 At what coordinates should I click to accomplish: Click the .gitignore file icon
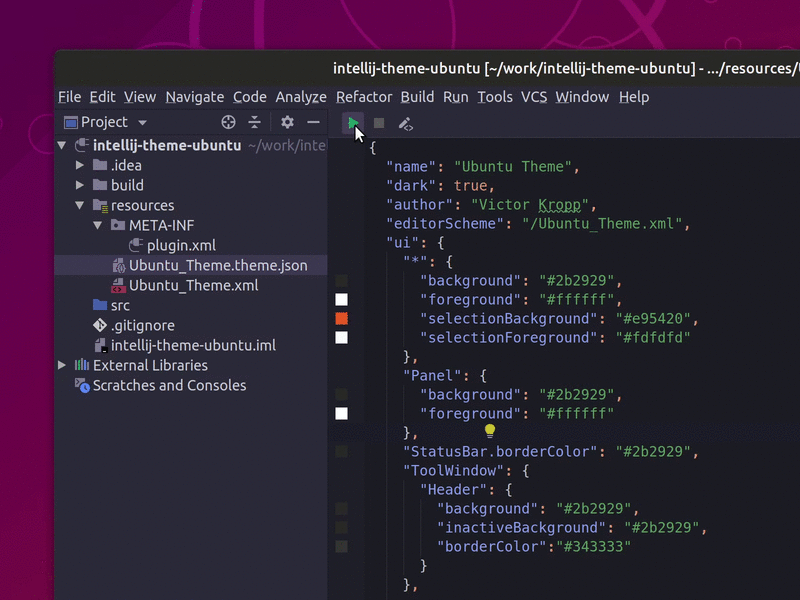pos(100,325)
